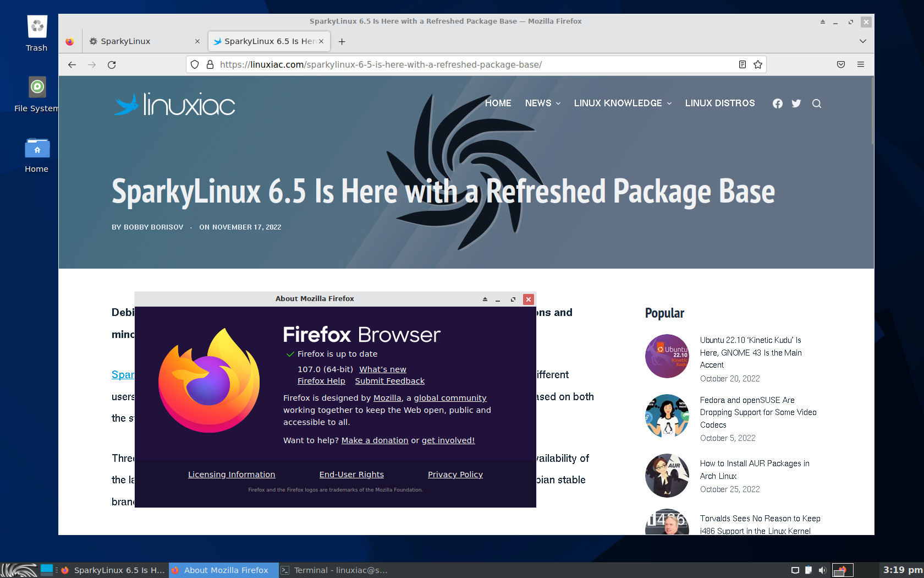924x578 pixels.
Task: Switch to Terminal window in taskbar
Action: tap(334, 570)
